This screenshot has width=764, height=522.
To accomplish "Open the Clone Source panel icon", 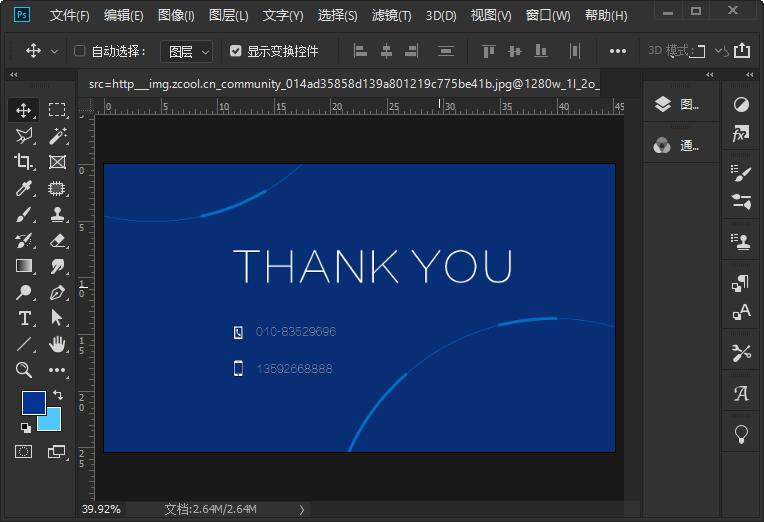I will coord(741,241).
